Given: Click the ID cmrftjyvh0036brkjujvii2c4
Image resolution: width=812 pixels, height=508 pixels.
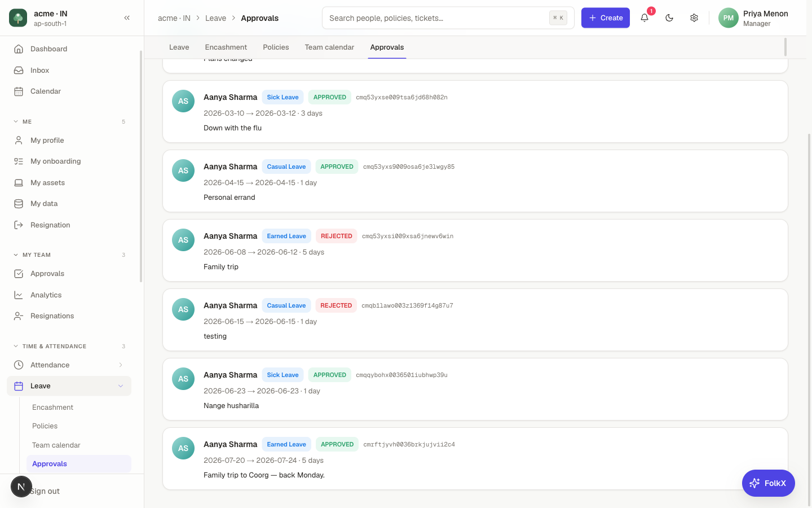Looking at the screenshot, I should (x=409, y=444).
